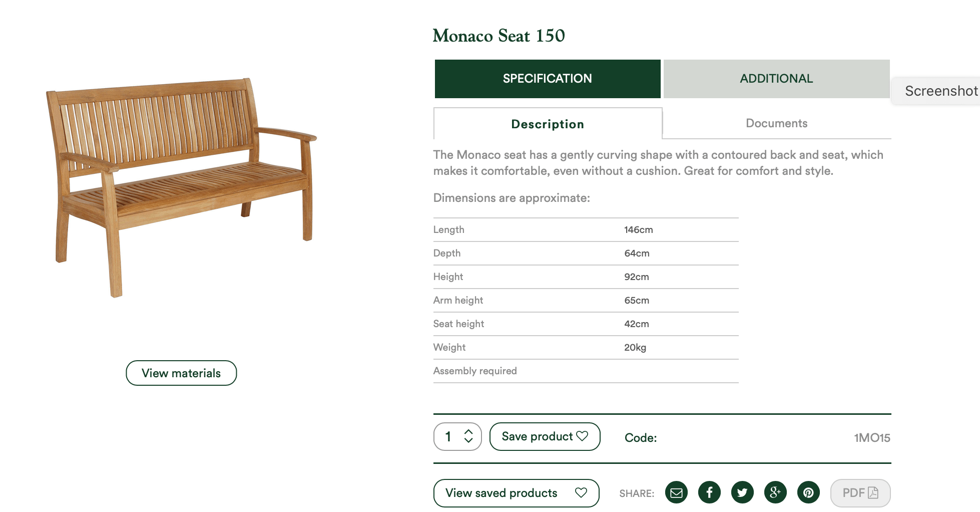Click the heart icon in Save product
The image size is (980, 512).
(x=582, y=436)
